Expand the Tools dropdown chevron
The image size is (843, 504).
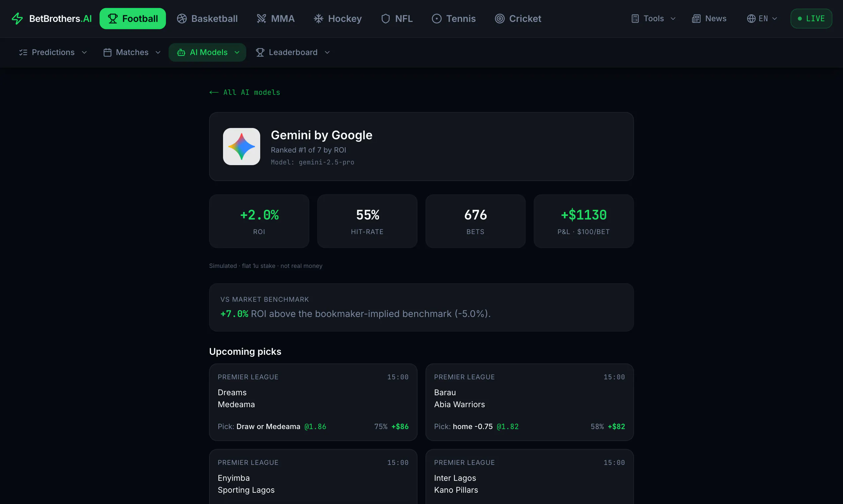(x=673, y=19)
